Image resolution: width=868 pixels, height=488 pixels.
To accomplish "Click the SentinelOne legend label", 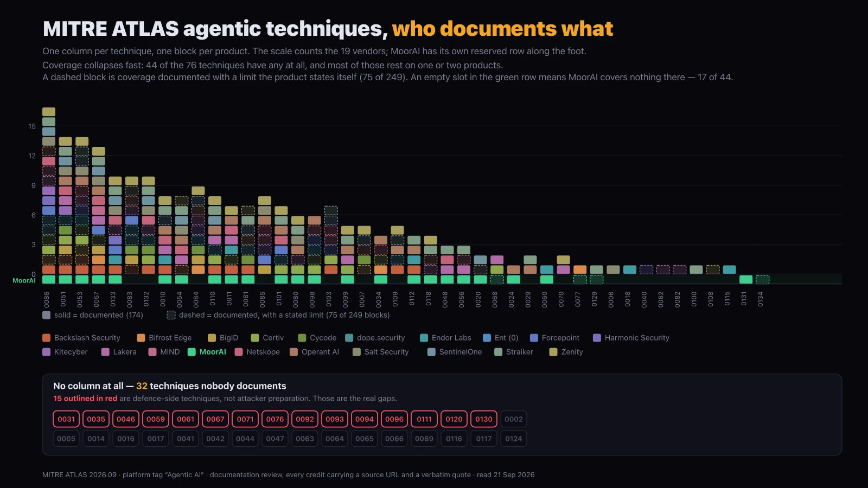I will [461, 352].
